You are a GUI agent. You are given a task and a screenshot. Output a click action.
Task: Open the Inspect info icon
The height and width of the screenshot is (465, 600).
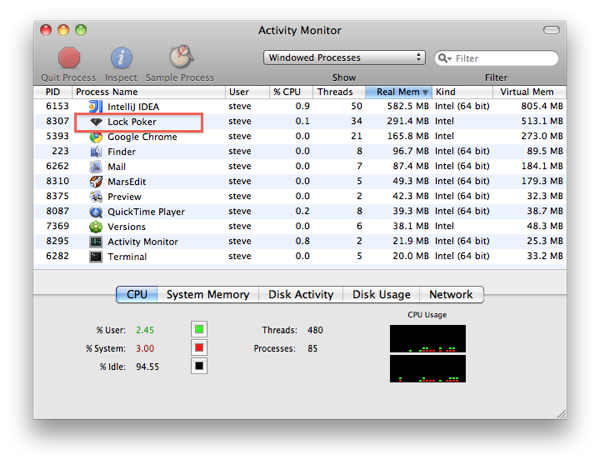122,58
